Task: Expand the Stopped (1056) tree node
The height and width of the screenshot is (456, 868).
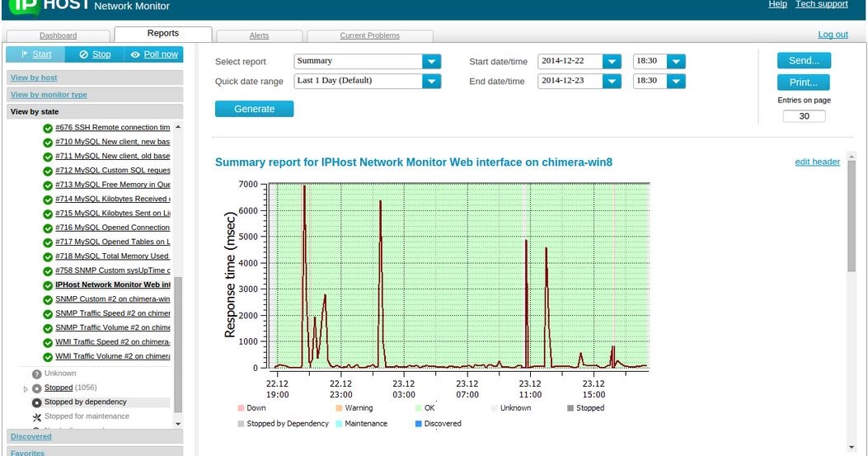Action: 26,389
